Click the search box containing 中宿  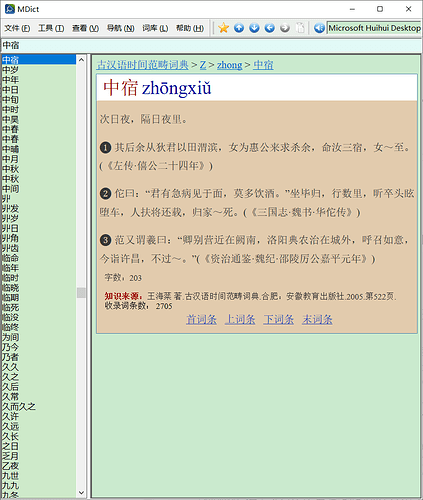tap(211, 45)
